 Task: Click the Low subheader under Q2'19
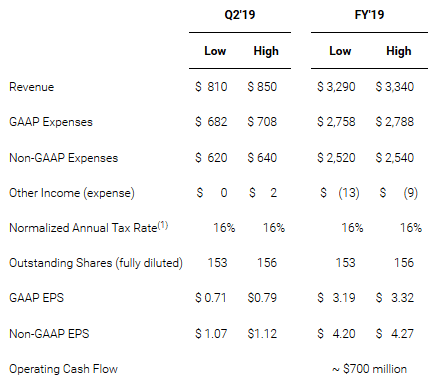pos(215,51)
